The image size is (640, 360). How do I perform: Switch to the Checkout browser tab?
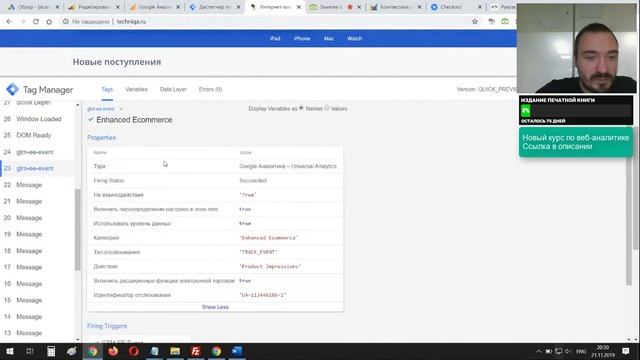(x=451, y=7)
